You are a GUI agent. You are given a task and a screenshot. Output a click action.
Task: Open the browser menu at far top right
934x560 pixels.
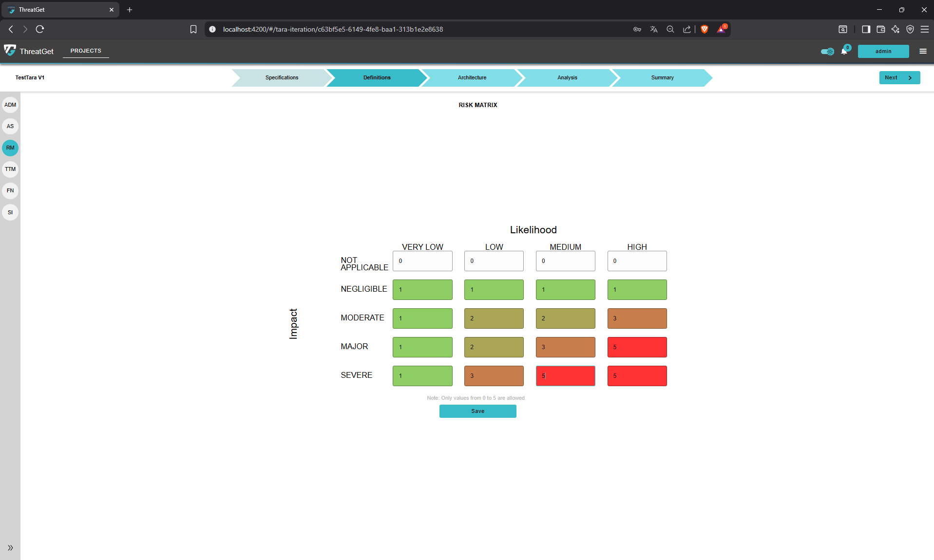pos(925,29)
